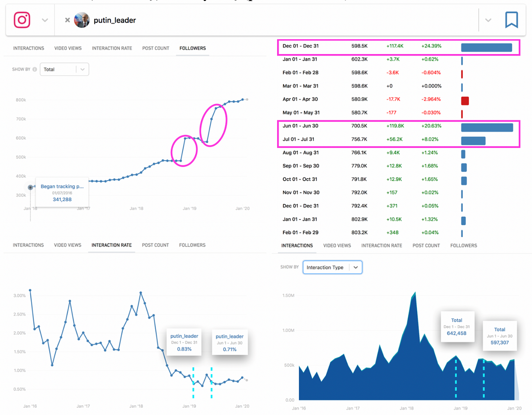Screen dimensions: 532x415
Task: Click the bookmark icon to save search
Action: coord(512,20)
